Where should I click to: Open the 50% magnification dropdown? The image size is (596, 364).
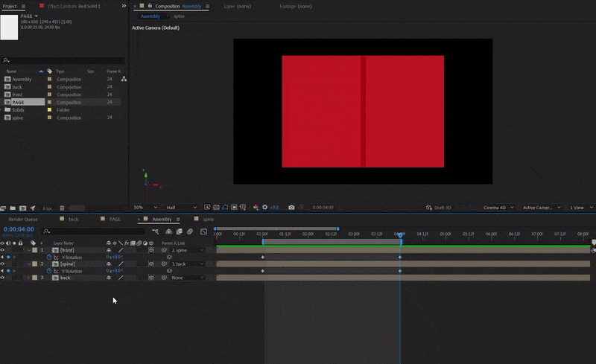point(145,208)
